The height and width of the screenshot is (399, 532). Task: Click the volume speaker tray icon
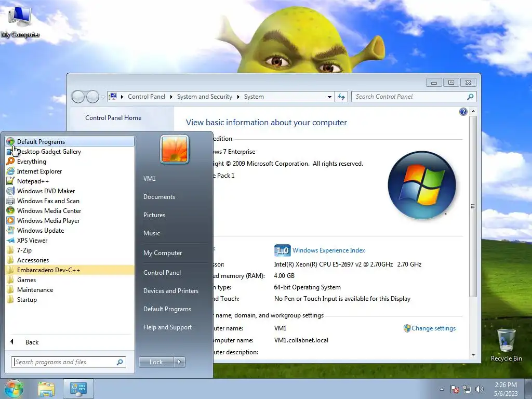pos(480,389)
